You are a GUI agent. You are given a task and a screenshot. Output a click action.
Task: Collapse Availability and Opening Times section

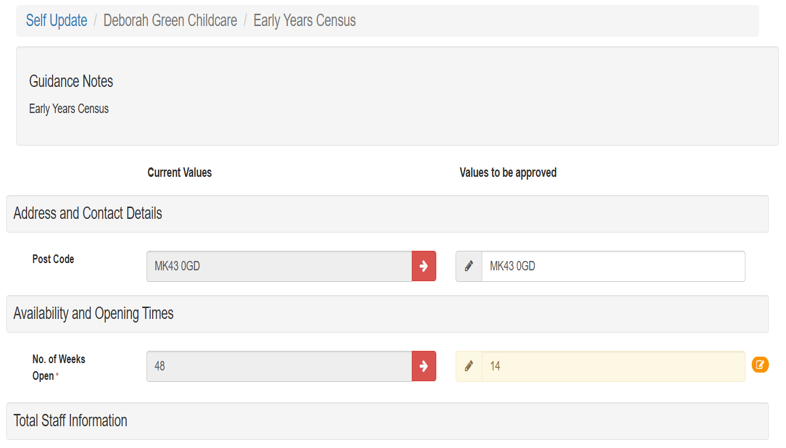pos(93,313)
